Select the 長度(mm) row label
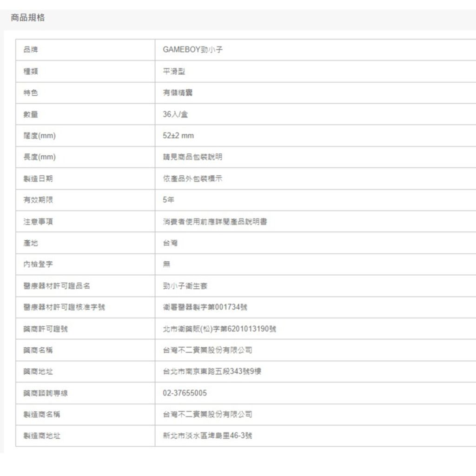The image size is (476, 476). pos(40,157)
